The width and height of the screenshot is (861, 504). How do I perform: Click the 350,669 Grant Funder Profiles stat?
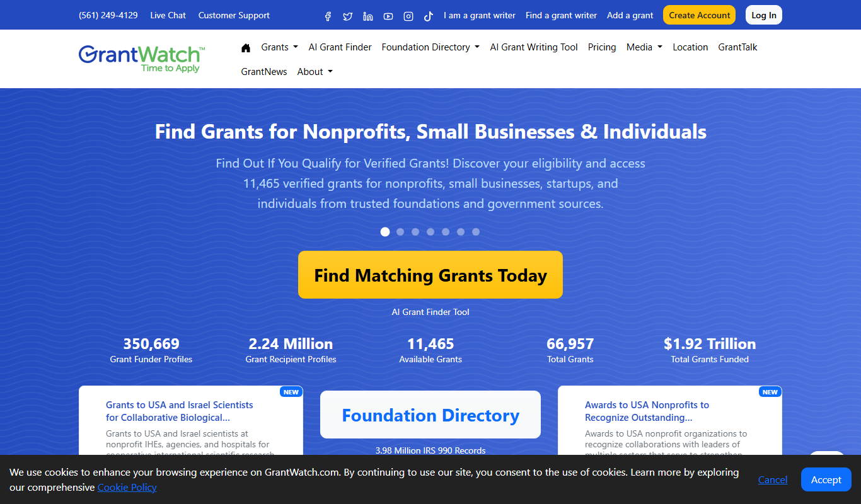coord(151,350)
